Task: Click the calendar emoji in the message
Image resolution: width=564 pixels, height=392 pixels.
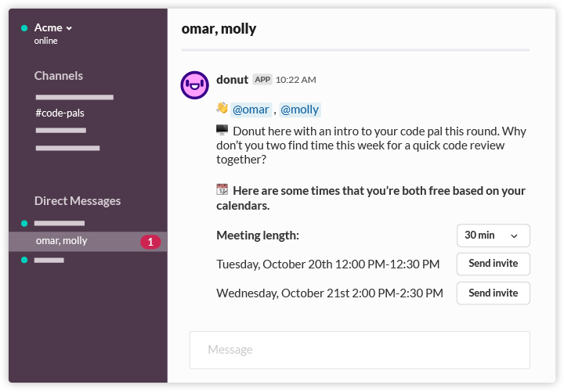Action: coord(222,189)
